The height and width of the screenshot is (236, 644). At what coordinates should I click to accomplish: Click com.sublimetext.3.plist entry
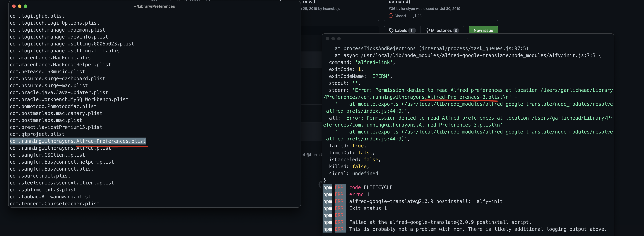43,190
